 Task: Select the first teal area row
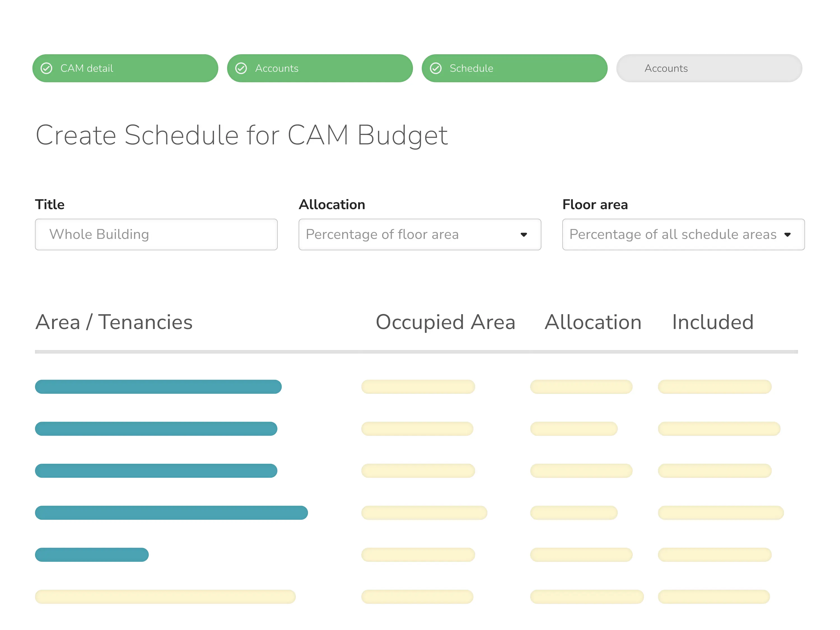click(x=158, y=387)
